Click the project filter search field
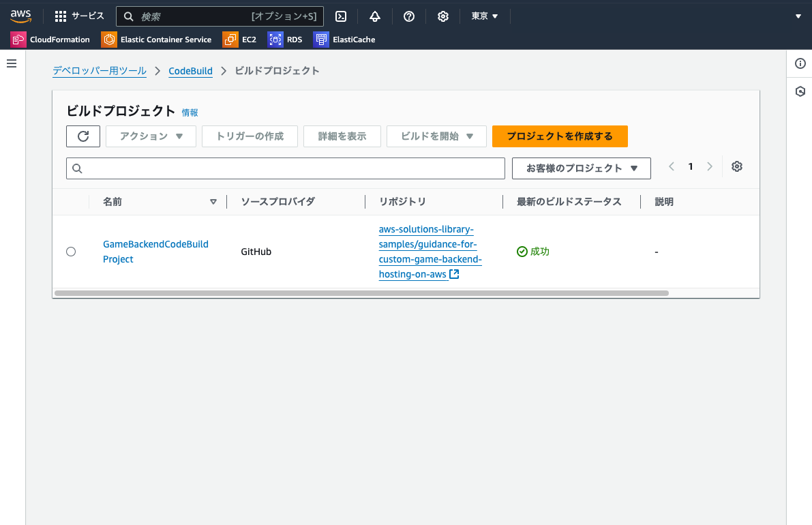Viewport: 812px width, 525px height. 286,168
